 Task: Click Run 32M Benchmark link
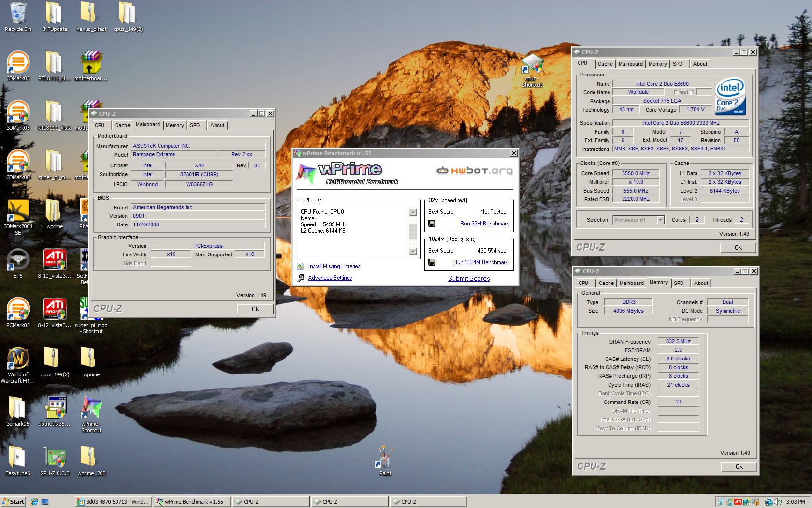484,224
